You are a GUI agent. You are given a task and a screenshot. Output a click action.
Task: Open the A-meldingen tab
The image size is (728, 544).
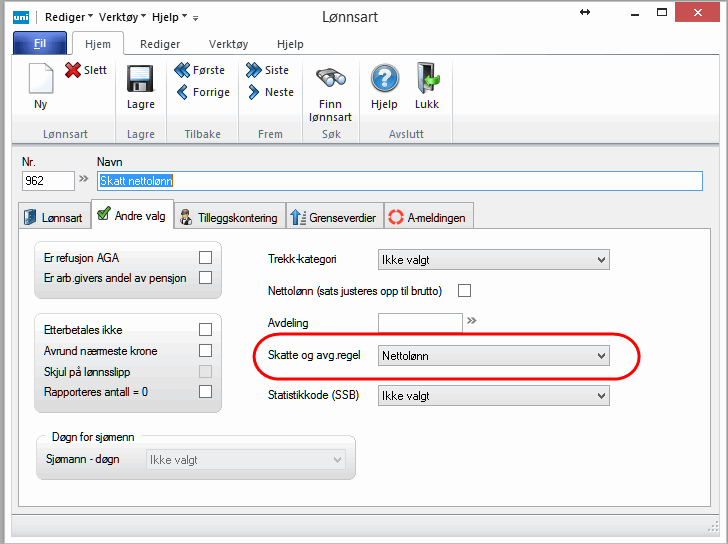[427, 217]
